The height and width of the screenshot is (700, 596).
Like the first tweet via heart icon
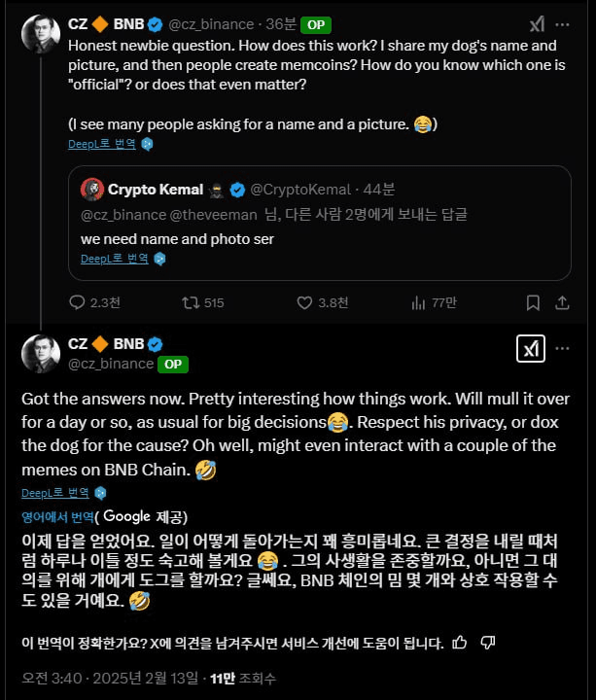click(x=304, y=302)
